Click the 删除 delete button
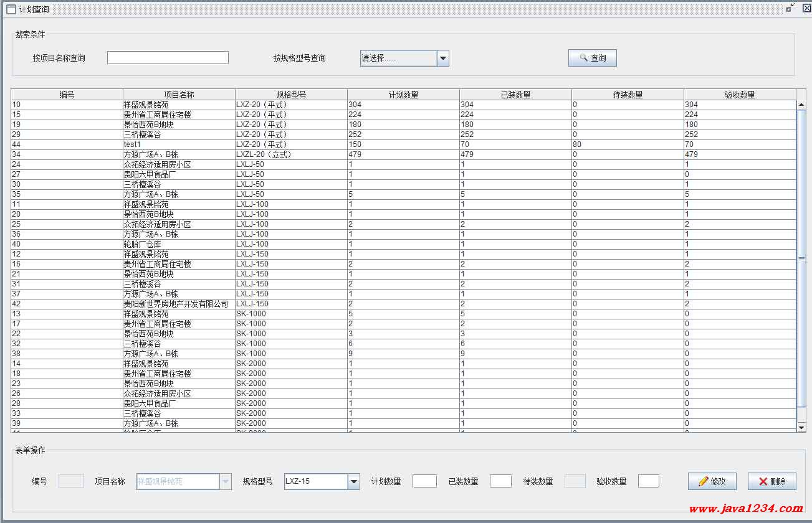The height and width of the screenshot is (523, 812). pos(771,481)
